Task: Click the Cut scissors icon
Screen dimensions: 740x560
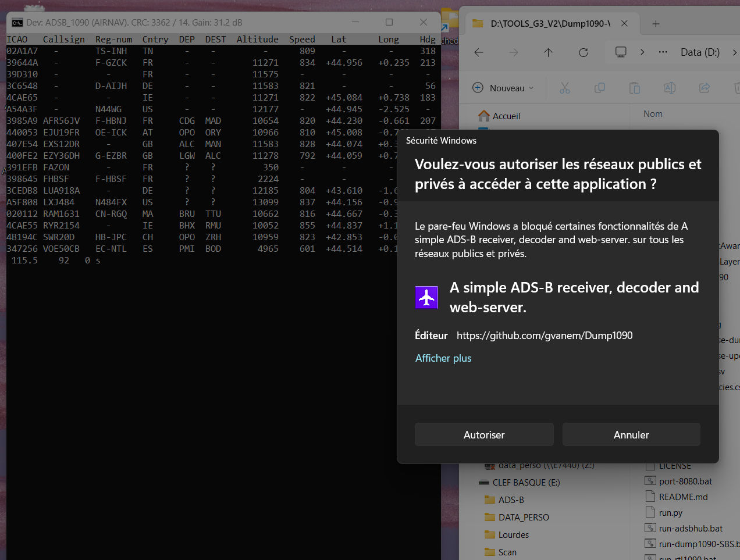Action: pyautogui.click(x=564, y=88)
